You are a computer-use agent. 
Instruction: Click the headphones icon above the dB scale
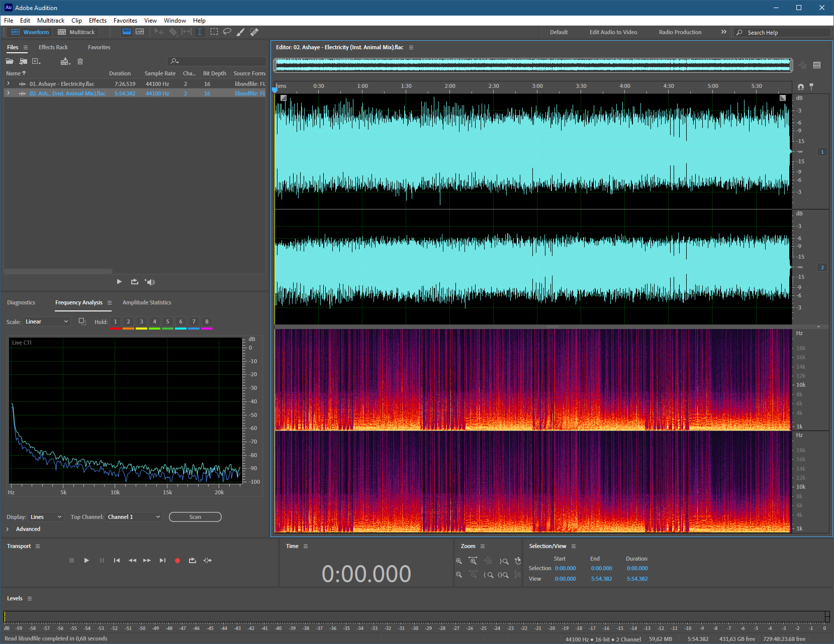(801, 86)
